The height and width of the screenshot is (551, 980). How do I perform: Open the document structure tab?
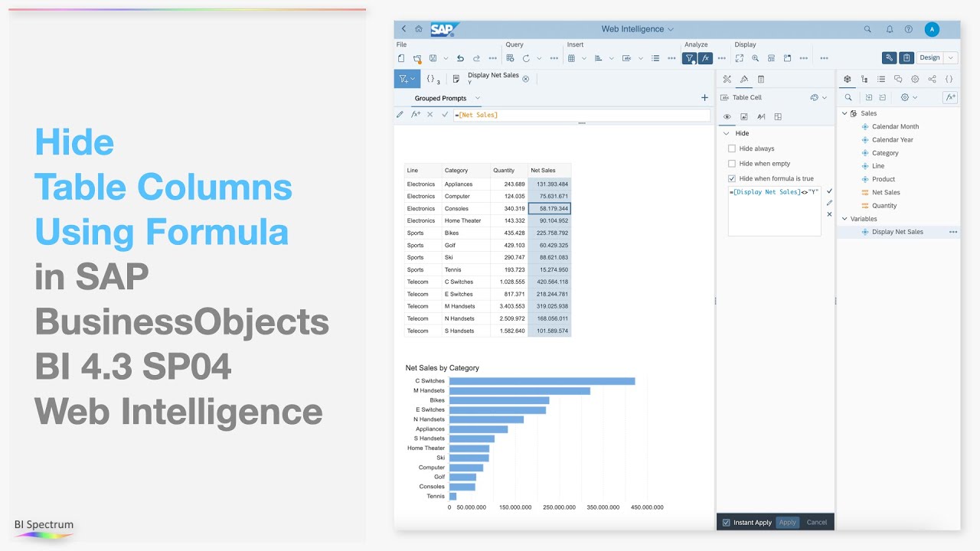864,79
